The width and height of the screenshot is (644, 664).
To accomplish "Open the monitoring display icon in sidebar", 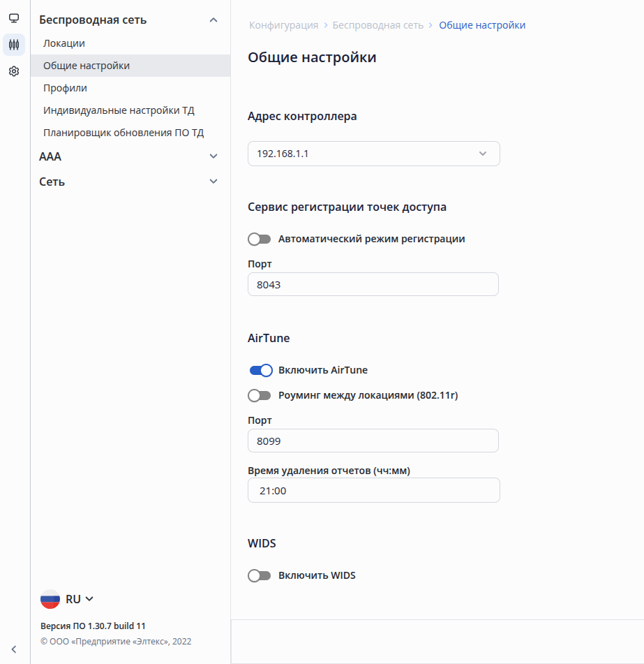I will point(14,18).
